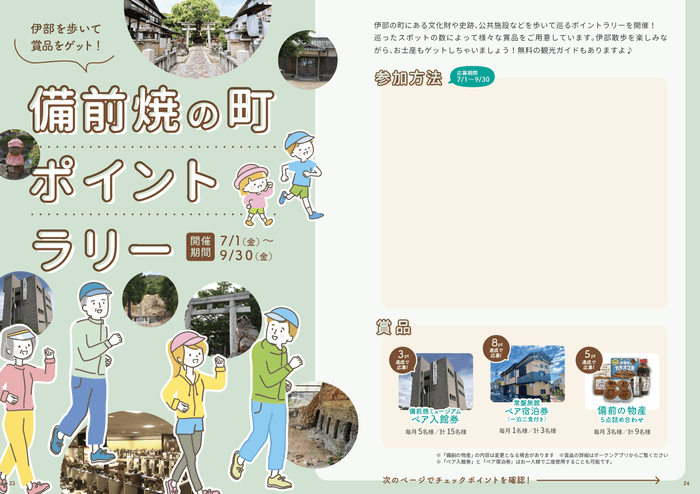The height and width of the screenshot is (494, 700).
Task: Click the footnote about 「備前の物産」の内容
Action: [x=496, y=456]
